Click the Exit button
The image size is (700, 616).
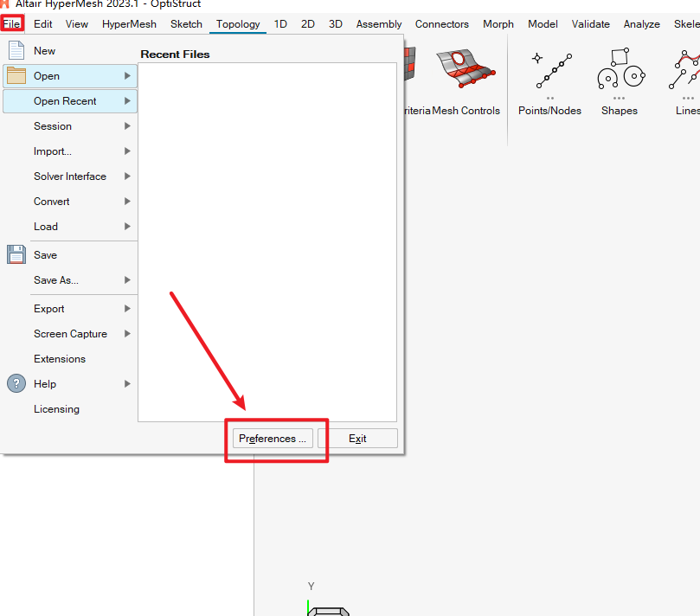(x=357, y=439)
